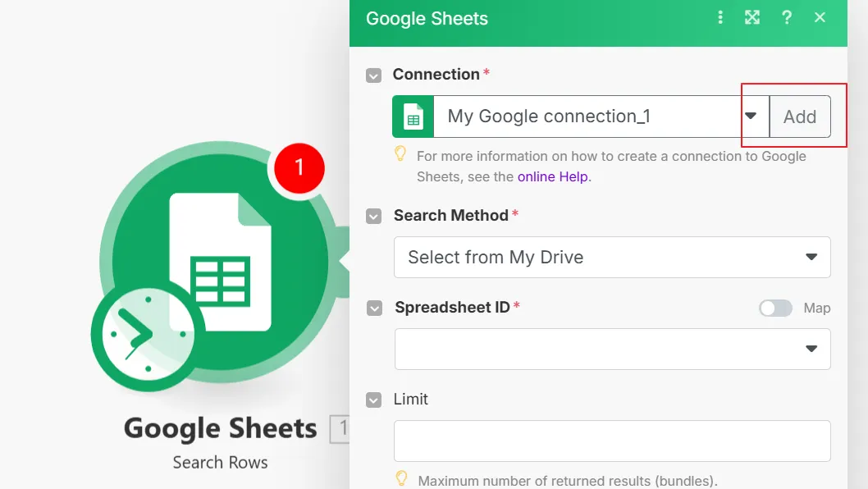
Task: Expand the panel with the fullscreen arrows icon
Action: [x=752, y=18]
